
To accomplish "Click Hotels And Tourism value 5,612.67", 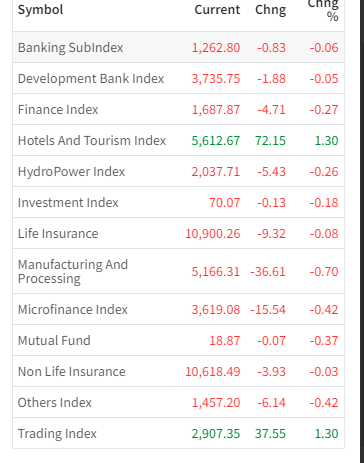I will click(x=216, y=140).
